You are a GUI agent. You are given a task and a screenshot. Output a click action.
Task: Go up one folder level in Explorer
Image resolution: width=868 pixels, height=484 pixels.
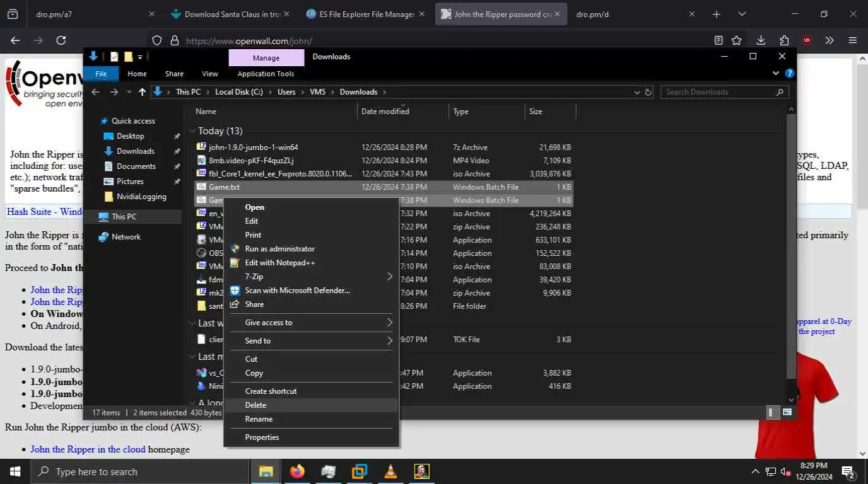(x=142, y=92)
